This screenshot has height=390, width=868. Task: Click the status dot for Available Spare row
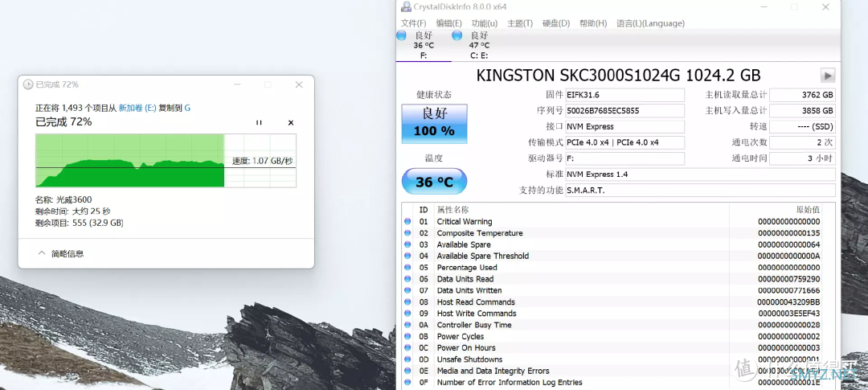pyautogui.click(x=407, y=244)
